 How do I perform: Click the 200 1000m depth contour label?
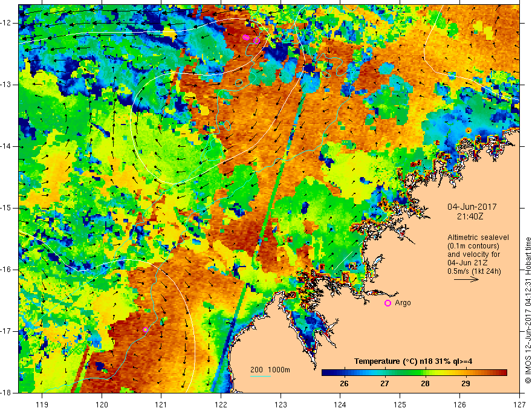(270, 370)
